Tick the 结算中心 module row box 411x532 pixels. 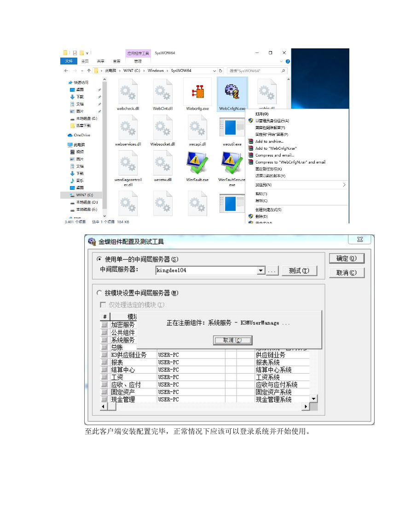pos(104,369)
